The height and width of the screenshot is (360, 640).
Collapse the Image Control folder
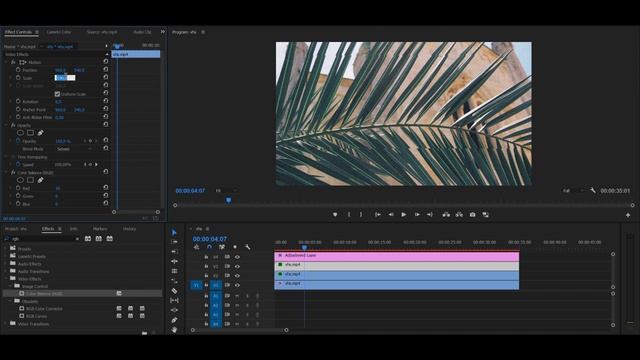[10, 286]
